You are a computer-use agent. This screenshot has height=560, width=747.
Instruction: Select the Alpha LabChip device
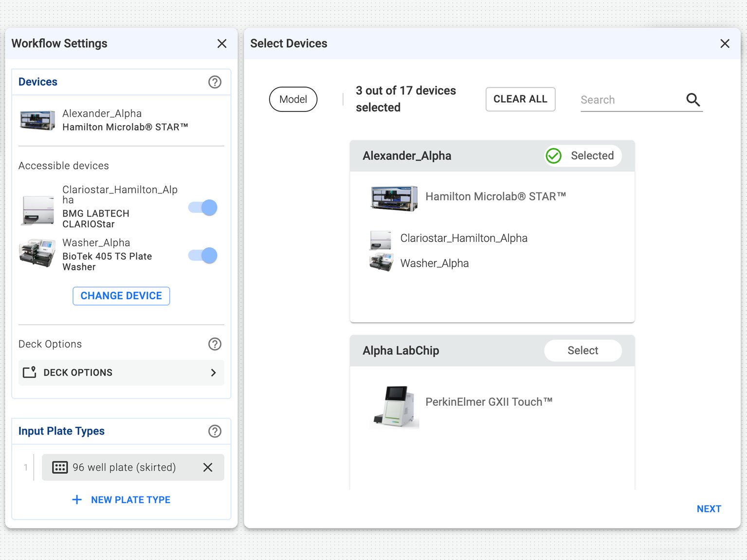tap(583, 350)
